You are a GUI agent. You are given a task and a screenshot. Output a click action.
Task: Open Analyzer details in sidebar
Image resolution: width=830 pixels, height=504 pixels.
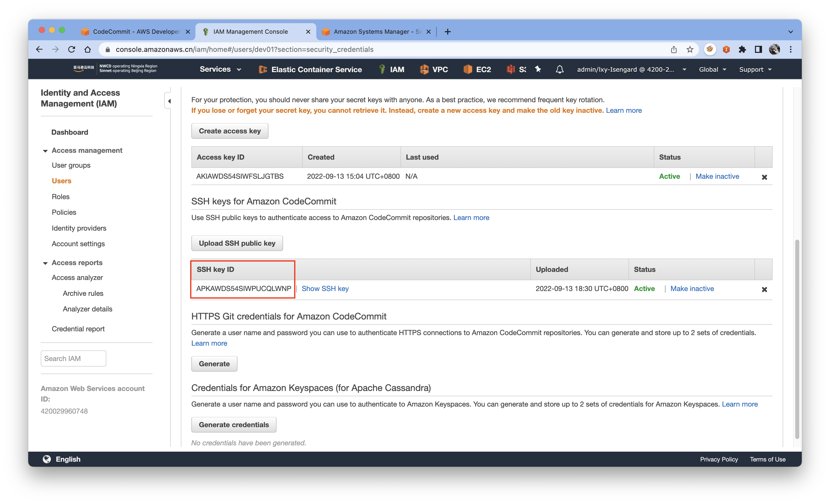pyautogui.click(x=87, y=309)
